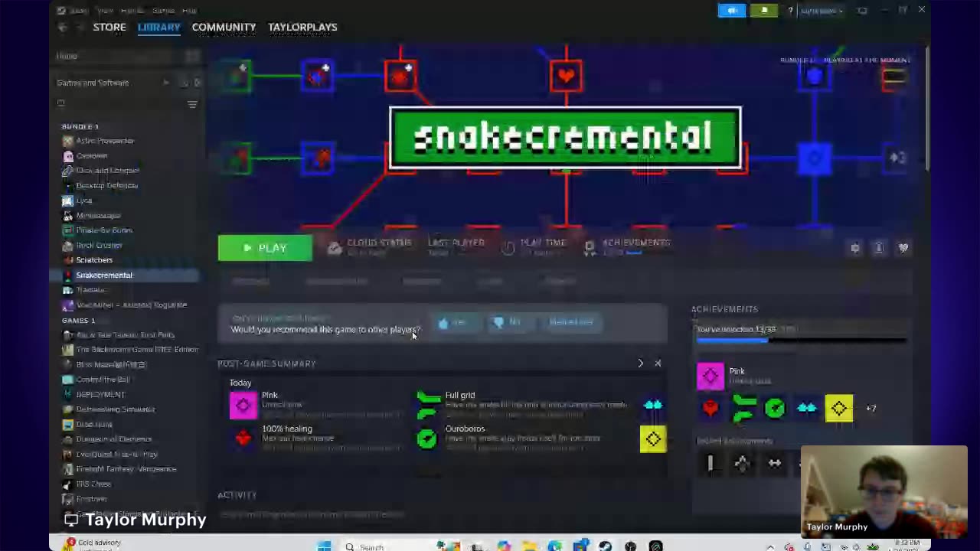The width and height of the screenshot is (980, 551).
Task: Select Astro Prospector in the library list
Action: pyautogui.click(x=105, y=141)
